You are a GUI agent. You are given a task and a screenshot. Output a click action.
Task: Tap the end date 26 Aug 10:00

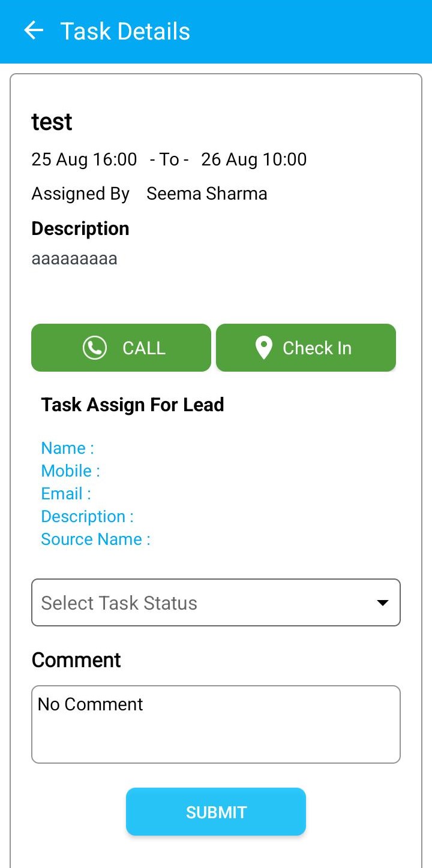[x=254, y=159]
